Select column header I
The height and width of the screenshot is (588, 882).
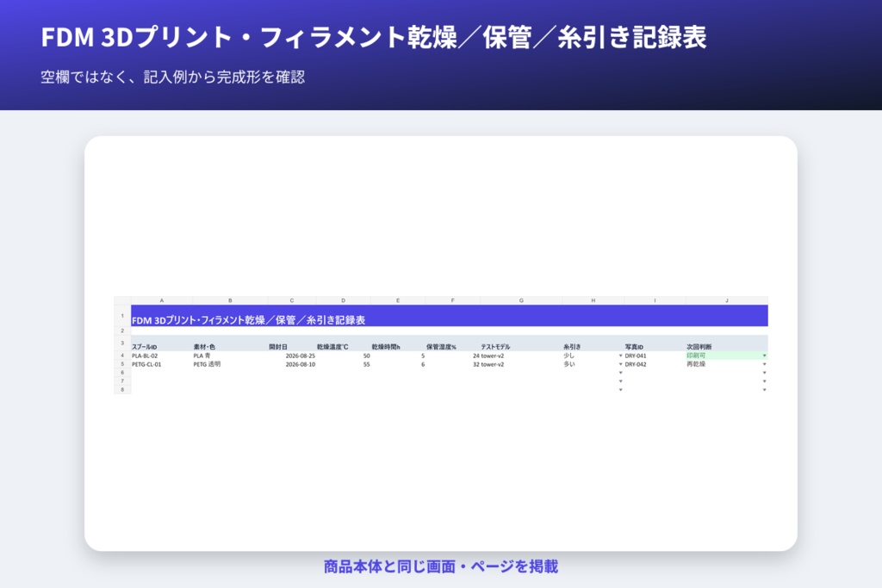[x=655, y=300]
